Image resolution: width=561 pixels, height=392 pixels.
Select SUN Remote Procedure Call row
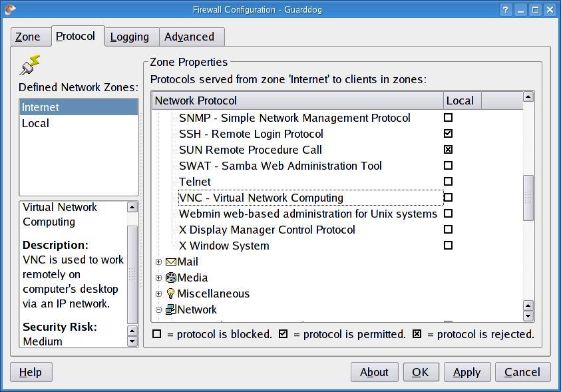pos(250,150)
